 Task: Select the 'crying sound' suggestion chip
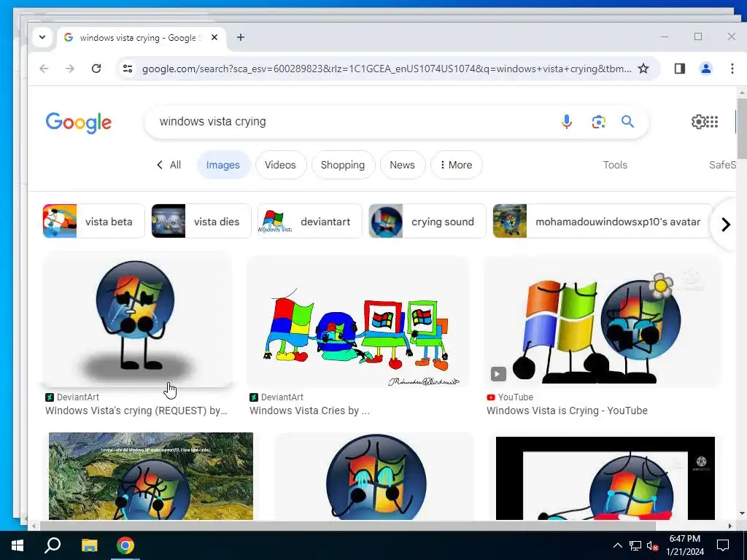pyautogui.click(x=427, y=221)
